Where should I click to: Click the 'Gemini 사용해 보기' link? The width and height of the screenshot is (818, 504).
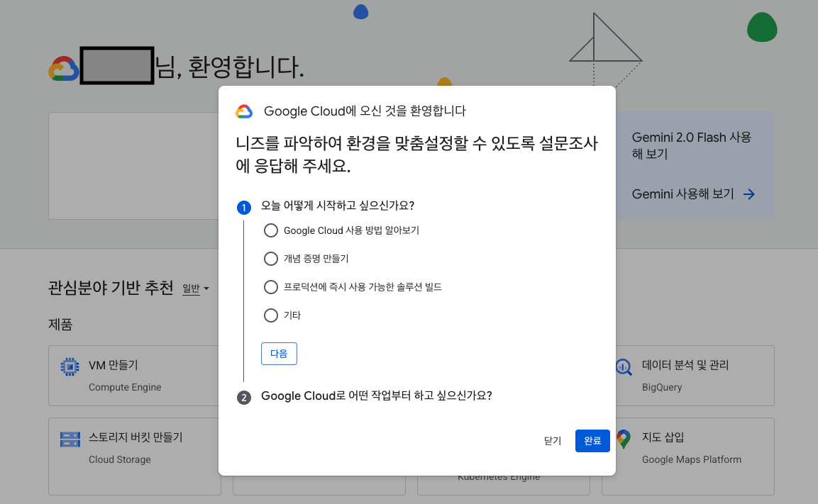[683, 194]
